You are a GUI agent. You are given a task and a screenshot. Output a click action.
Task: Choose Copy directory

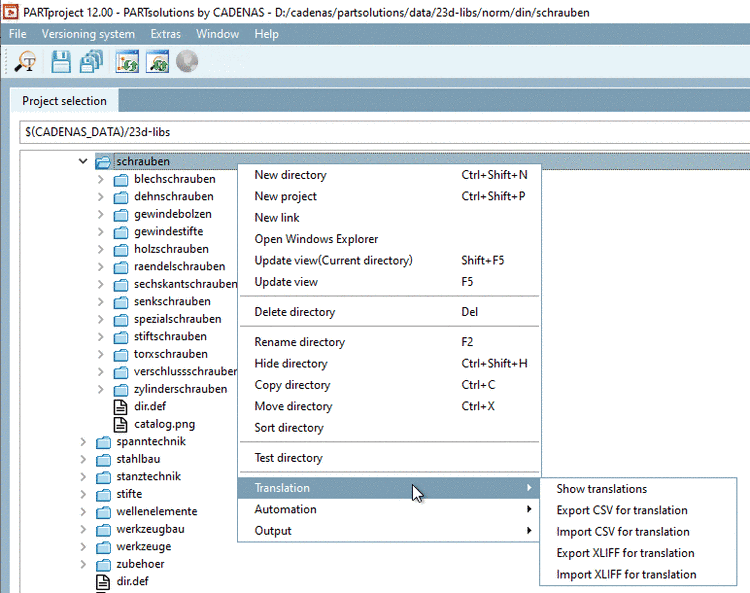coord(389,385)
